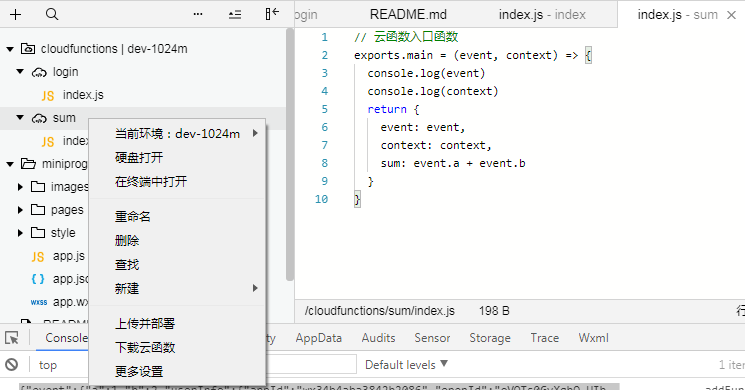Collapse the cloudfunctions root folder

click(10, 49)
